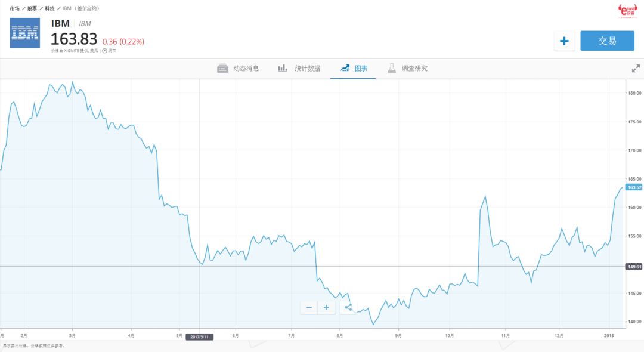The width and height of the screenshot is (644, 352).
Task: Click the 170.00 axis value
Action: point(634,150)
